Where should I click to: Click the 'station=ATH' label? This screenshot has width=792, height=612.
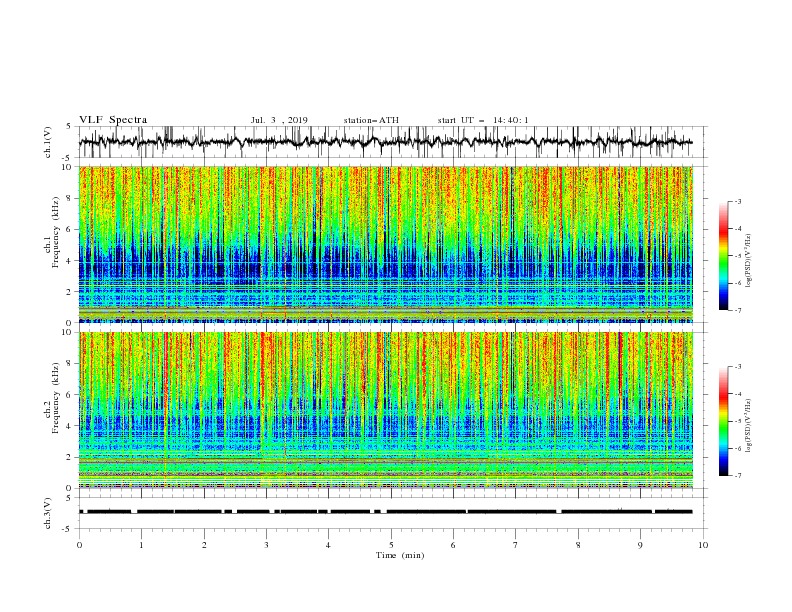pyautogui.click(x=371, y=120)
